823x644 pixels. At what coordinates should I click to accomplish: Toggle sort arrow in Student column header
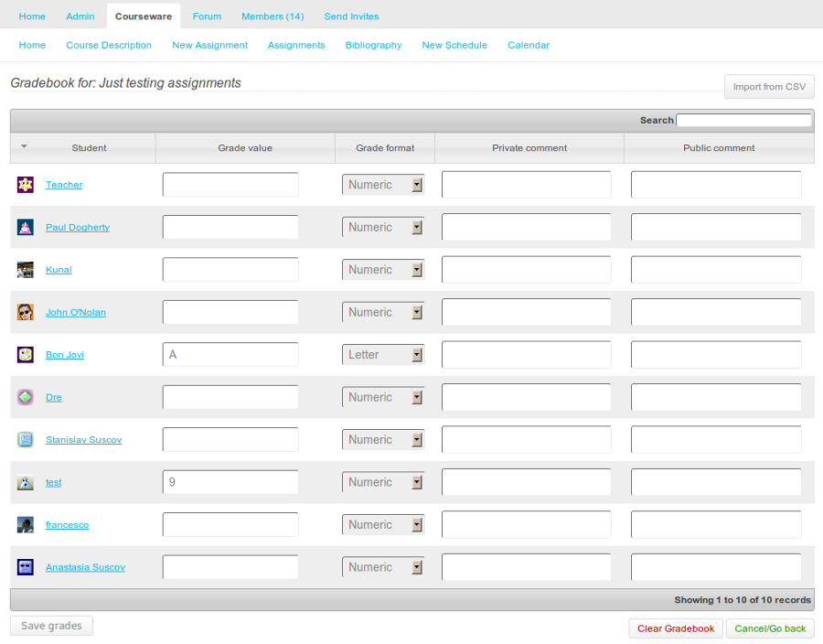[x=24, y=146]
